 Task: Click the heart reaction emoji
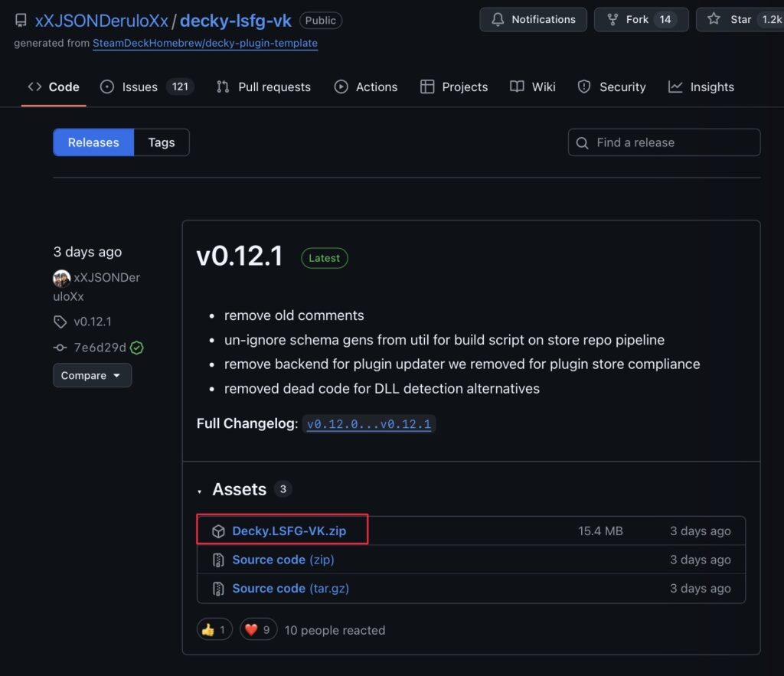pos(250,630)
